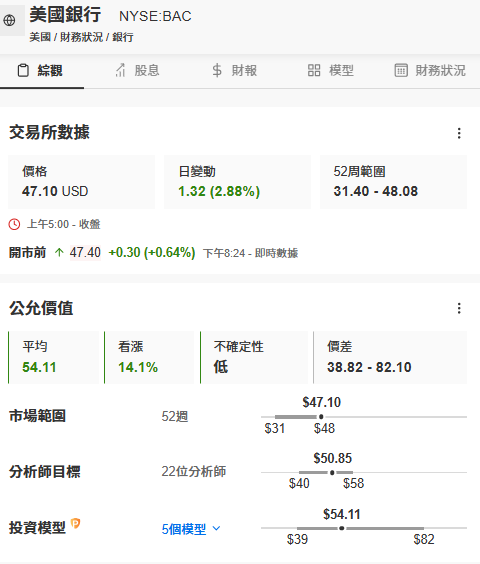
Task: Click the 開市前 price 47.40
Action: (x=85, y=253)
